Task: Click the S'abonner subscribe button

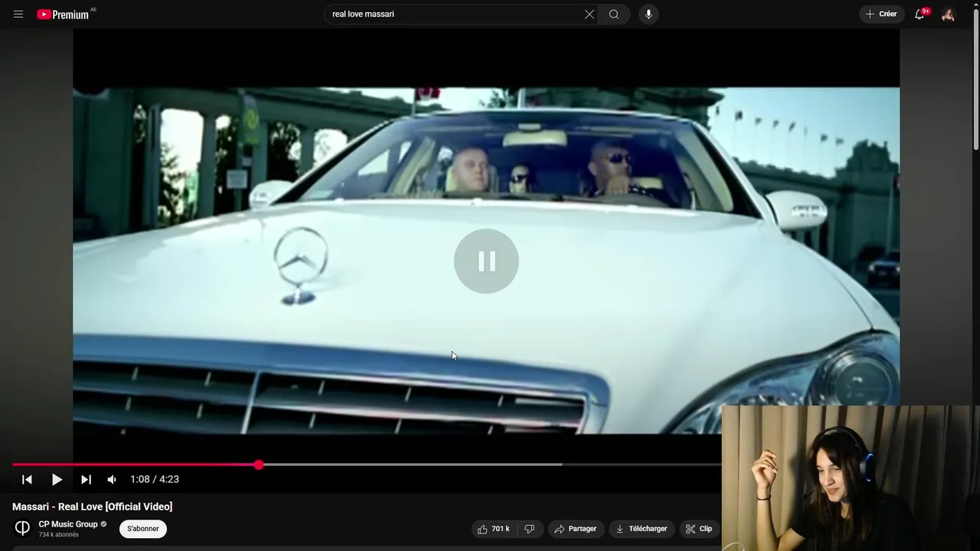Action: (x=143, y=529)
